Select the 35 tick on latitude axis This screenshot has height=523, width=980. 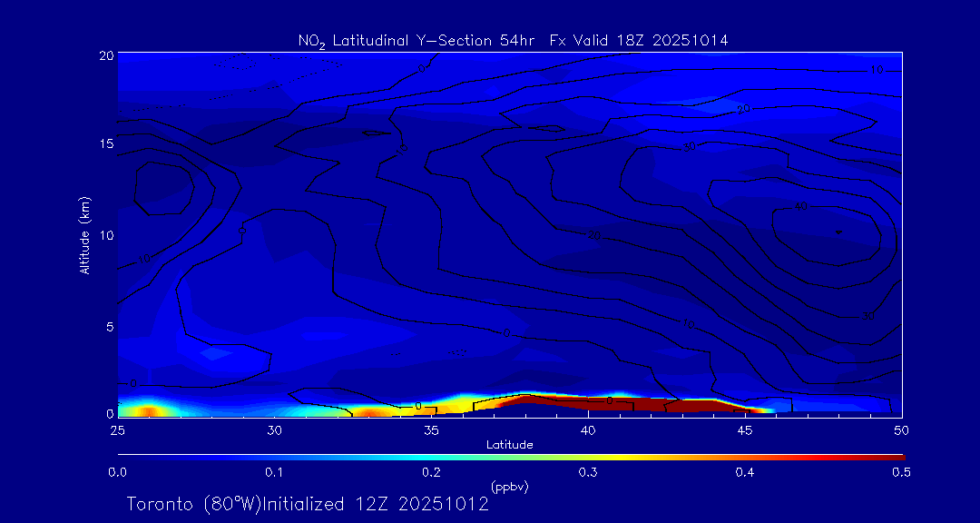coord(431,429)
